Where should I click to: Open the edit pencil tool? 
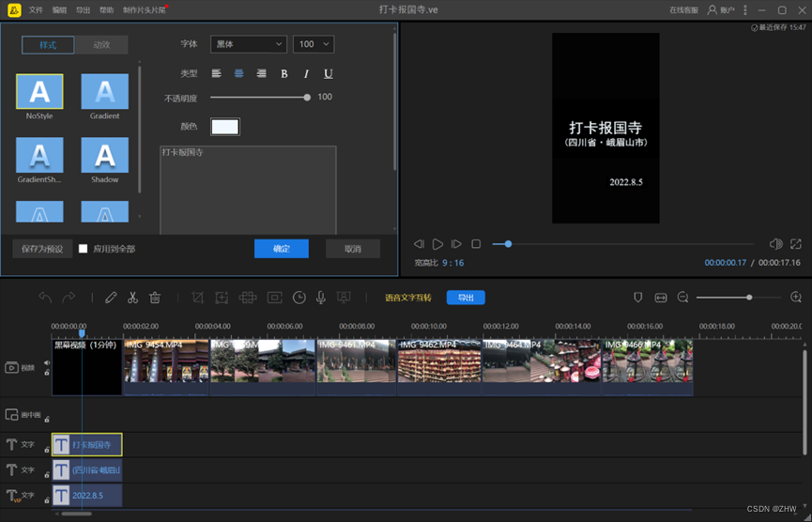coord(111,298)
